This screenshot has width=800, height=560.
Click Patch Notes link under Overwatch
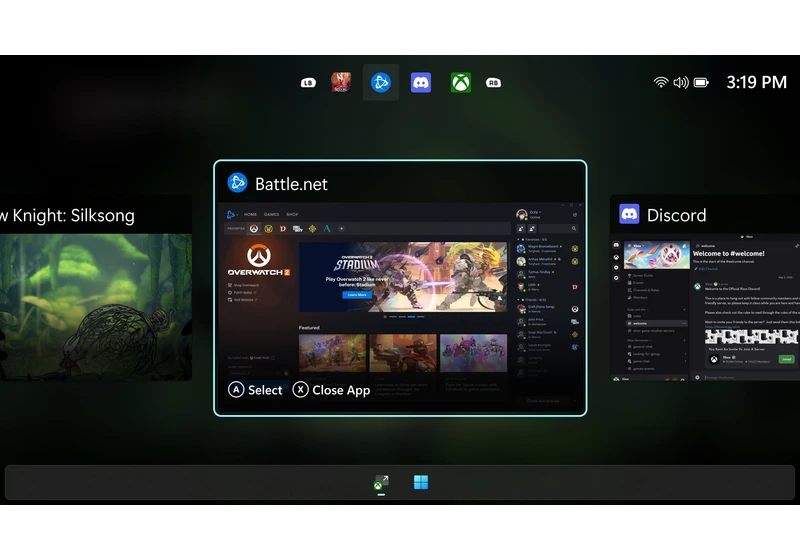point(242,292)
